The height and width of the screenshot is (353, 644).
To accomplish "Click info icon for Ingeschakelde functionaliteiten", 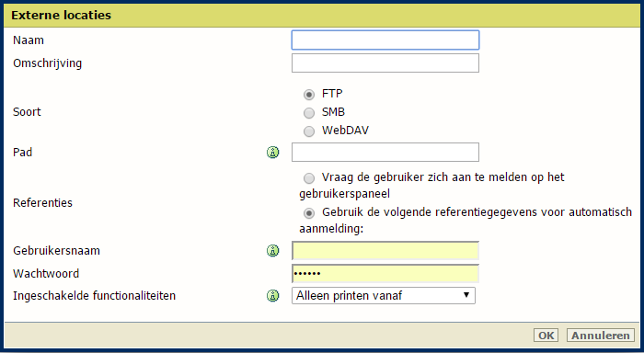I will (272, 295).
